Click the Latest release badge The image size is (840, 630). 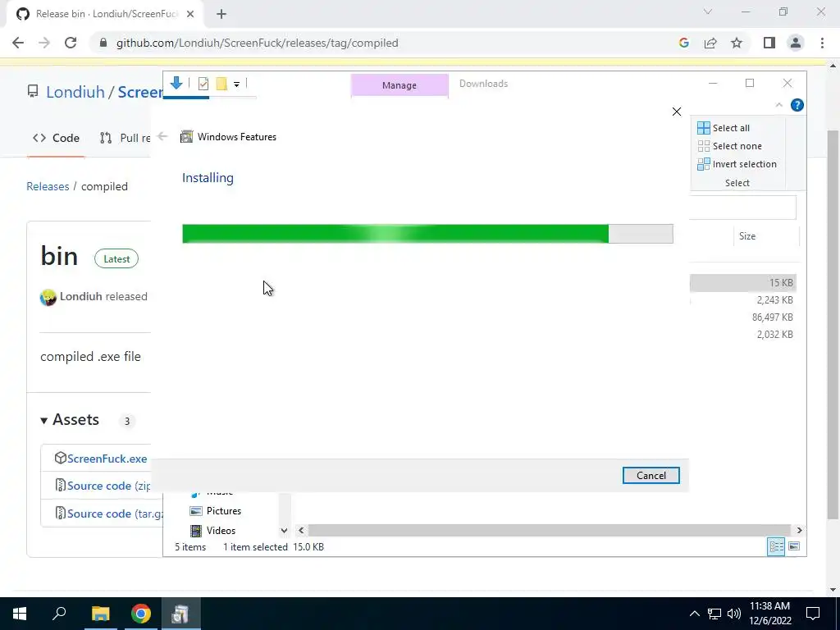(x=116, y=258)
